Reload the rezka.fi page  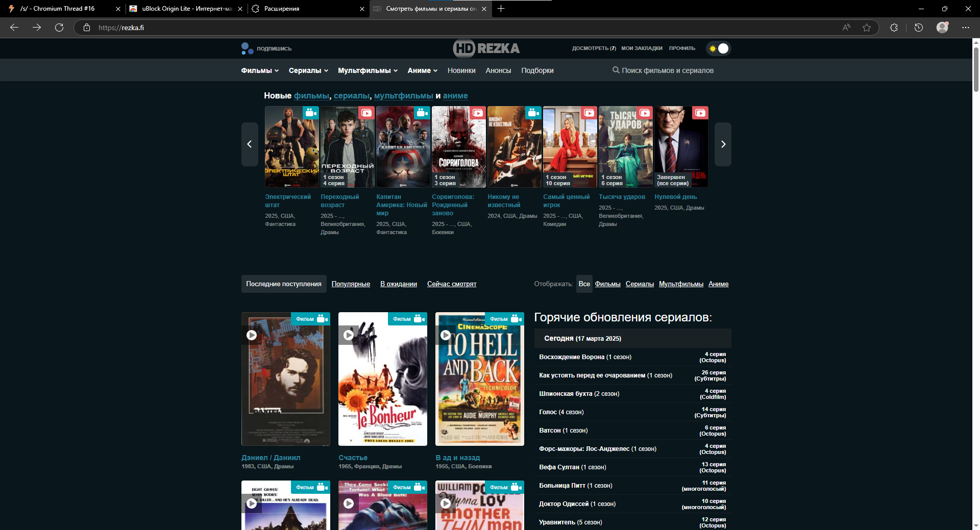tap(59, 28)
